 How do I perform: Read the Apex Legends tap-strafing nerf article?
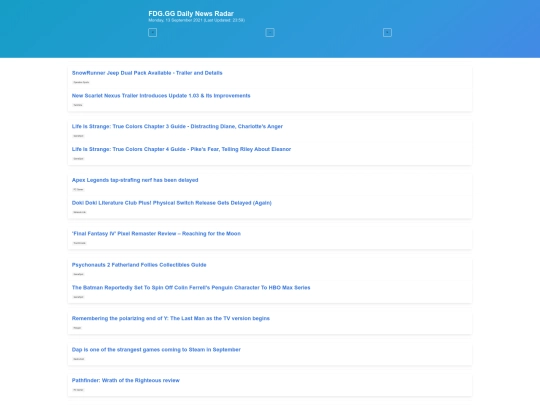[x=135, y=180]
